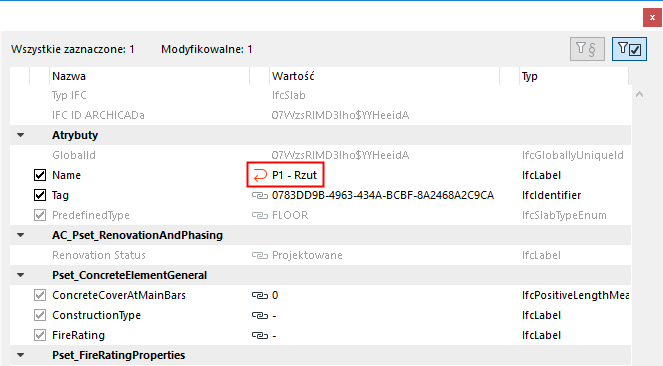Click link icon beside Projektowane value
Image resolution: width=663 pixels, height=366 pixels.
tap(260, 255)
